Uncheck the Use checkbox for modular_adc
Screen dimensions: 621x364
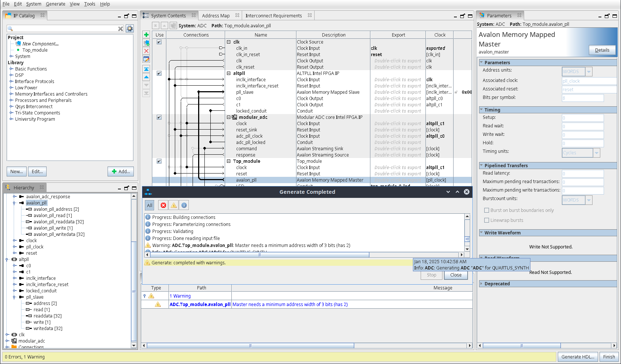click(159, 117)
